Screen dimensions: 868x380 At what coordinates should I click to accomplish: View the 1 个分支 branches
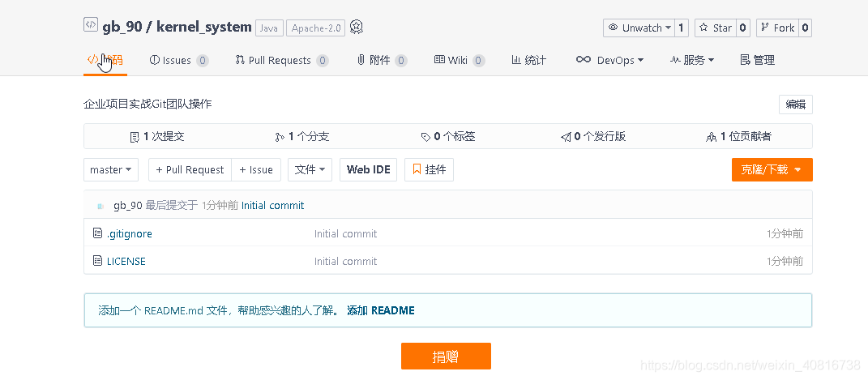click(301, 137)
